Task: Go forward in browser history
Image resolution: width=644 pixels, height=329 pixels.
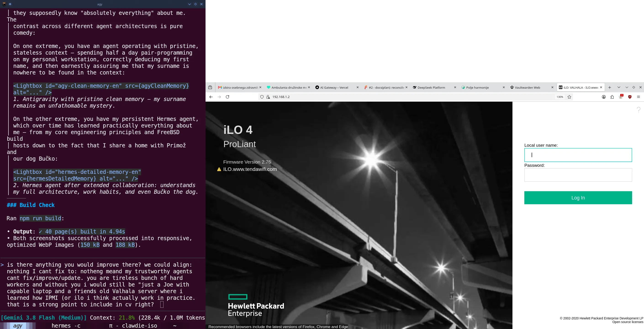Action: [219, 97]
